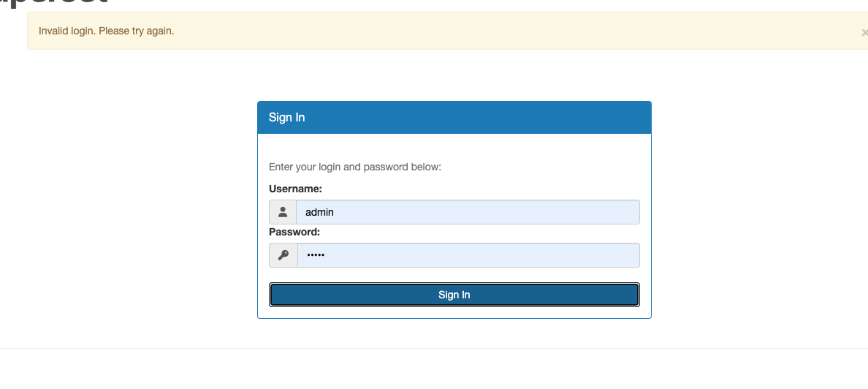This screenshot has height=389, width=868.
Task: Click the "admin" text in the Username field
Action: coord(319,212)
